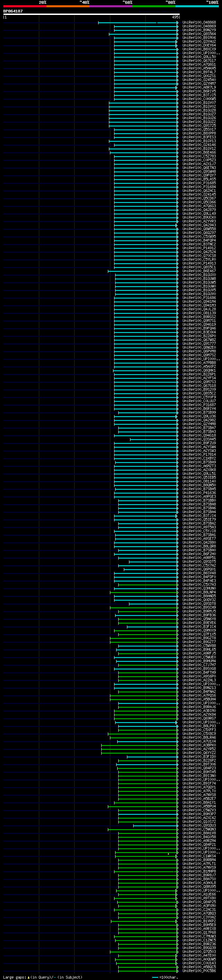222x980 pixels.
Task: Click the query end position 495
Action: tap(175, 17)
